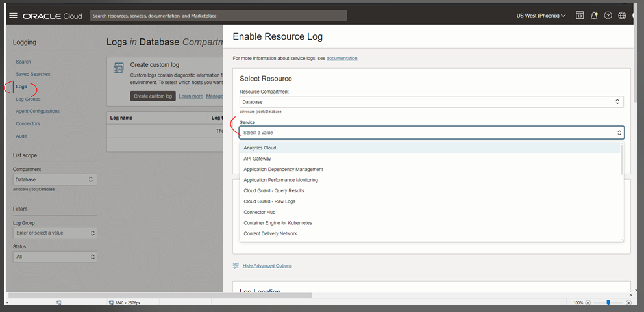Click the zoom out minus icon
Viewport: 644px width, 312px height.
588,303
